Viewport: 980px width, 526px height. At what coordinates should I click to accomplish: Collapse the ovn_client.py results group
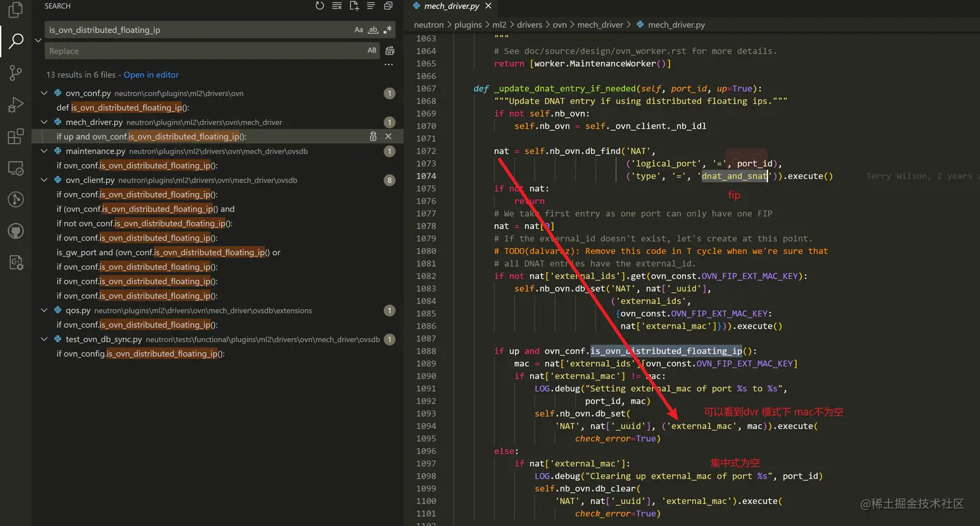click(44, 180)
